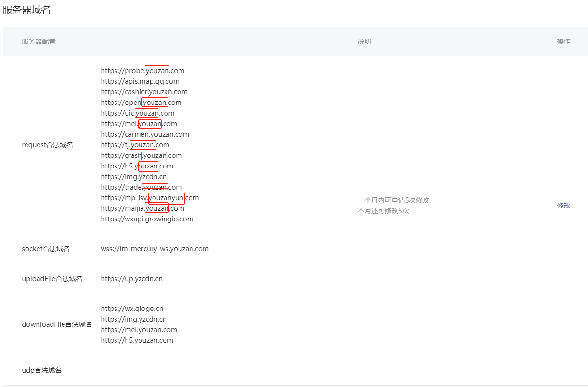Click the https://wxapi.growingio.com domain entry
This screenshot has width=588, height=387.
[147, 219]
